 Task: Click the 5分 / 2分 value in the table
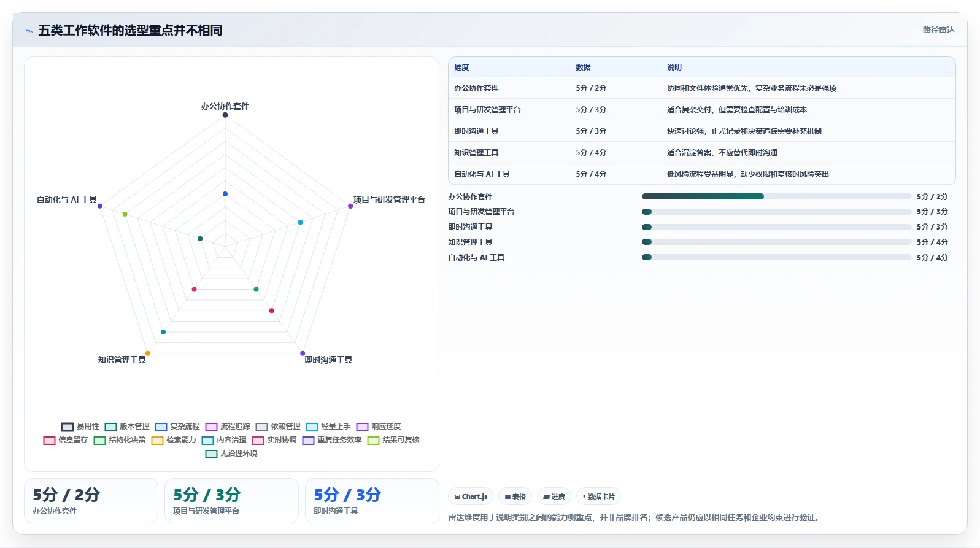[591, 88]
